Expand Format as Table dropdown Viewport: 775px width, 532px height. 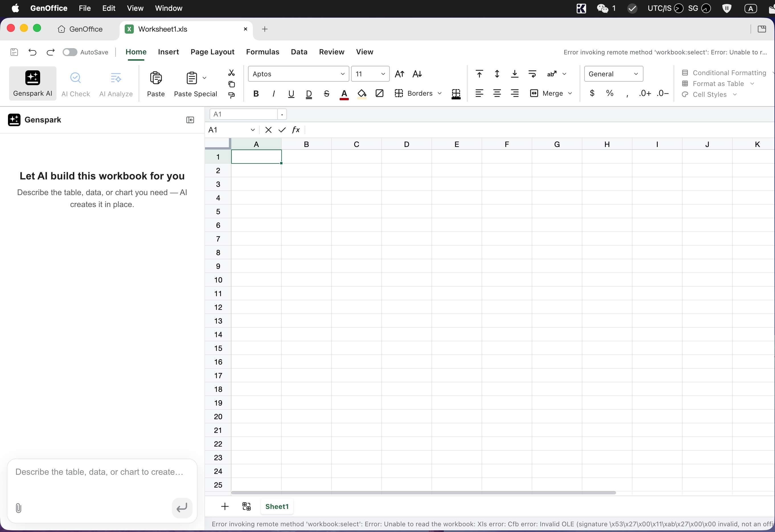[x=752, y=84]
